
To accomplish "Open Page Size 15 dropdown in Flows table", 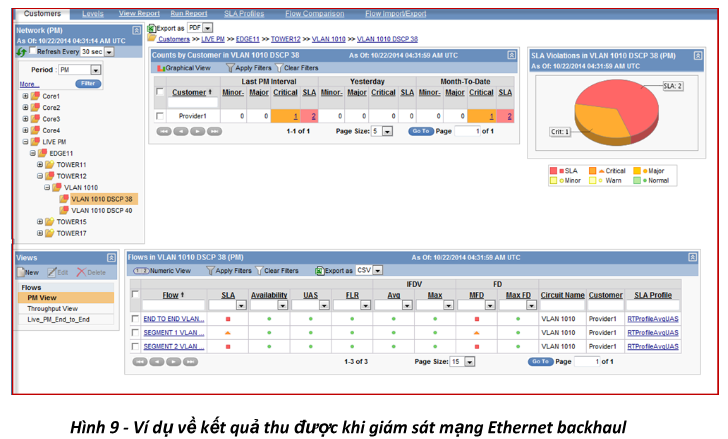I will 469,362.
